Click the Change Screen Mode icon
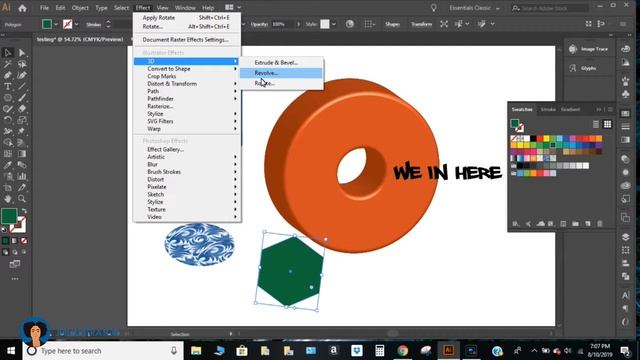This screenshot has width=640, height=360. [x=15, y=264]
